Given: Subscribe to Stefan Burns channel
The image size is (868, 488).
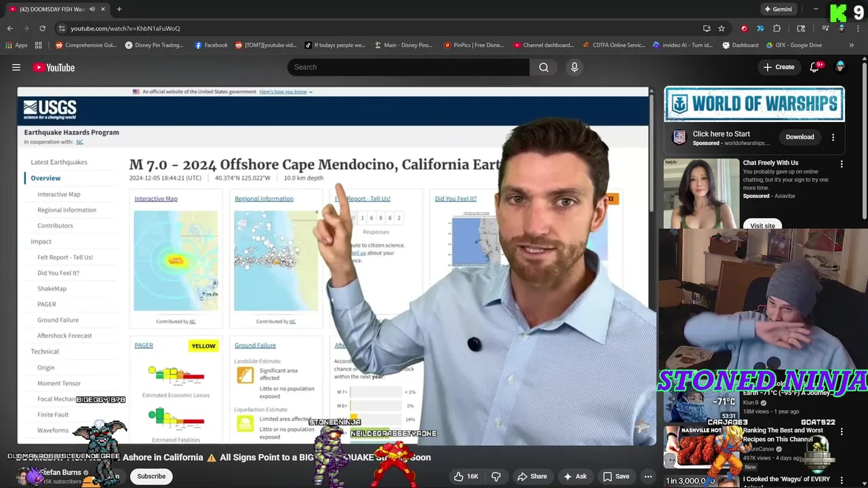Looking at the screenshot, I should pyautogui.click(x=151, y=476).
